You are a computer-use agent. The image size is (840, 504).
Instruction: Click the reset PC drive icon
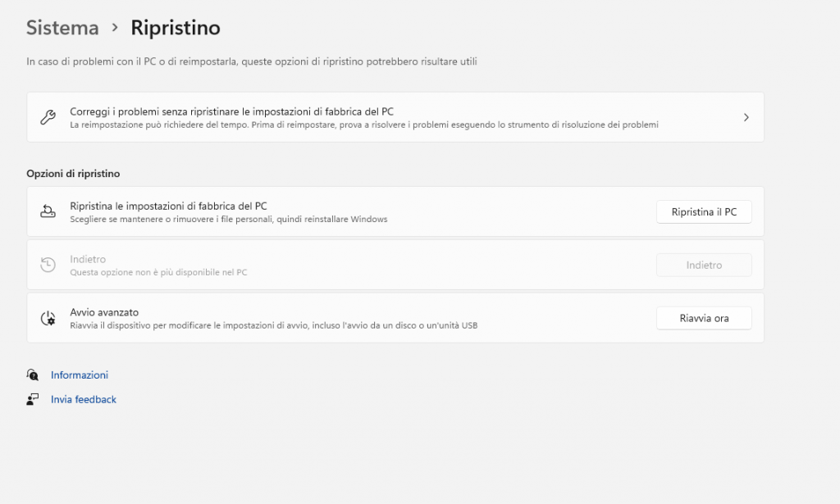point(48,212)
